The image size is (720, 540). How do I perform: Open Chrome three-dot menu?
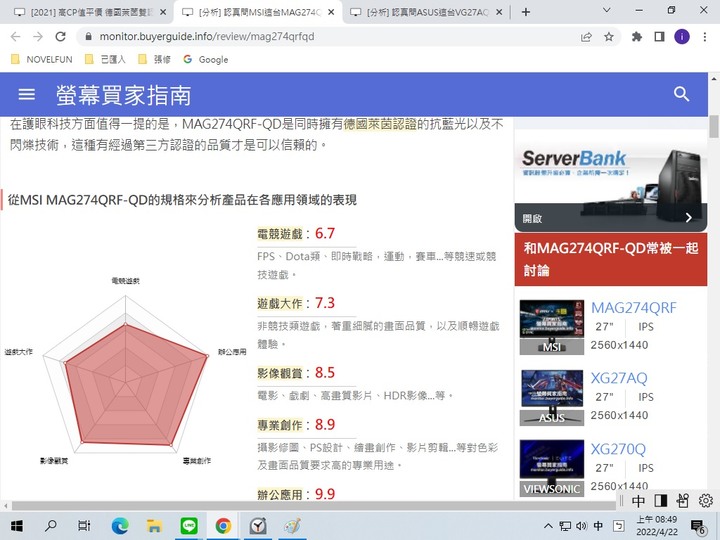point(705,37)
